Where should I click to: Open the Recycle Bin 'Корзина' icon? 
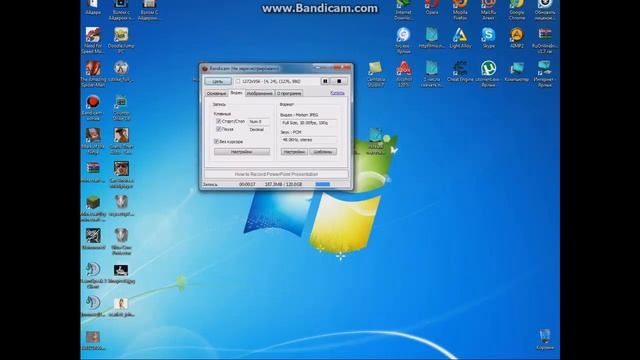pyautogui.click(x=545, y=339)
